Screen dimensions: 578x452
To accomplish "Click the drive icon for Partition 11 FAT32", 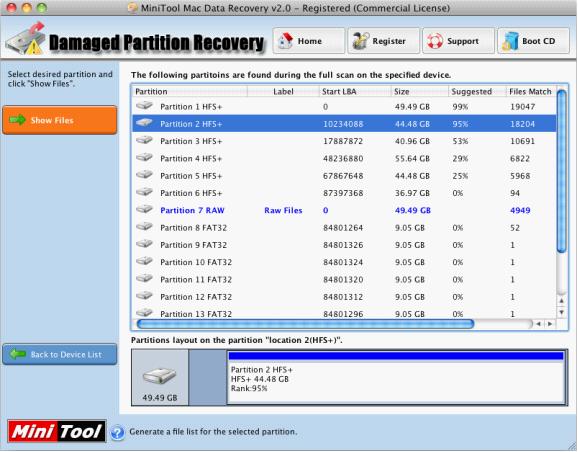I will [x=144, y=279].
